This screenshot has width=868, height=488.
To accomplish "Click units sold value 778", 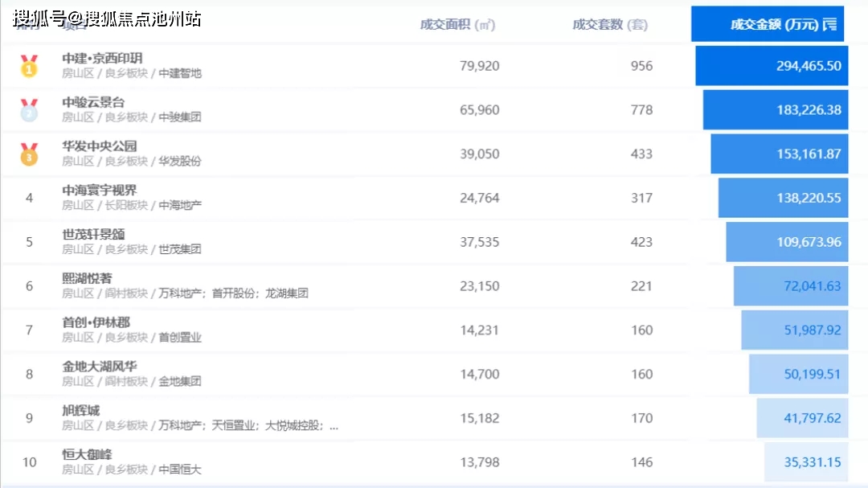I will (x=641, y=110).
